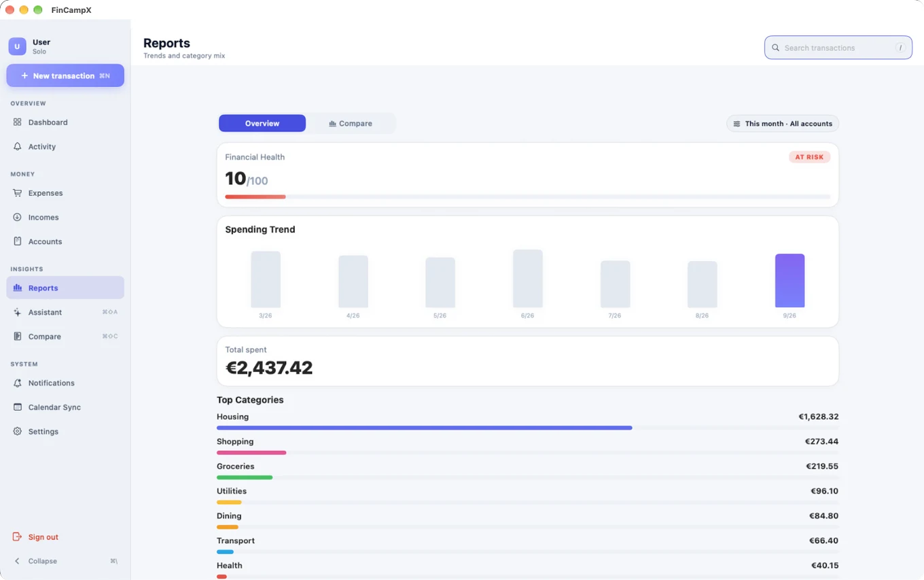924x580 pixels.
Task: Click the Accounts clipboard icon
Action: 18,241
